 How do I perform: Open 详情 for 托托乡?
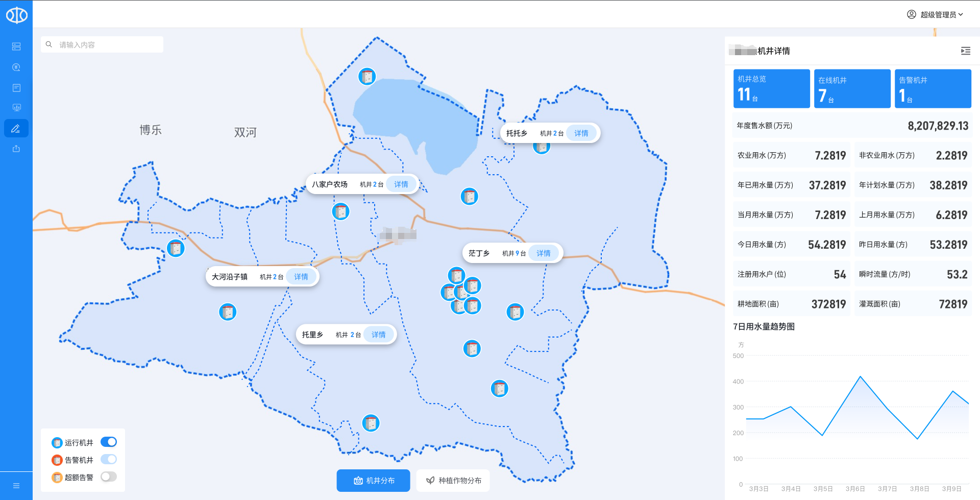581,133
